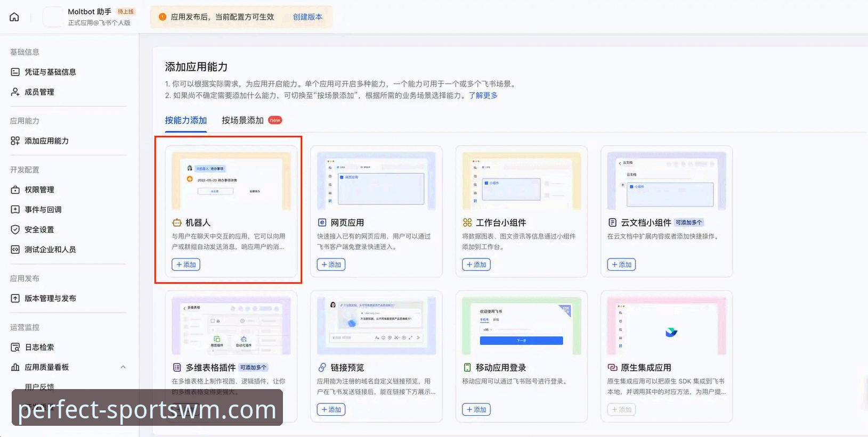Screen dimensions: 868x437
Task: Click the 网页应用 card preview image
Action: (x=376, y=181)
